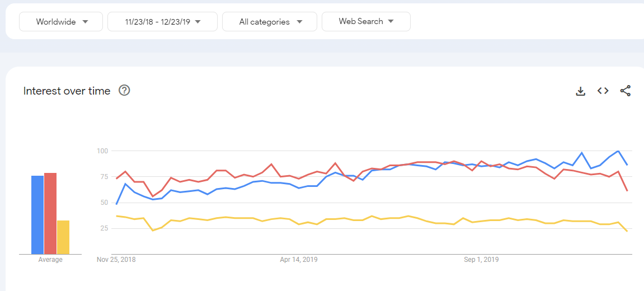Click the help question mark icon
The image size is (644, 291).
click(x=124, y=90)
